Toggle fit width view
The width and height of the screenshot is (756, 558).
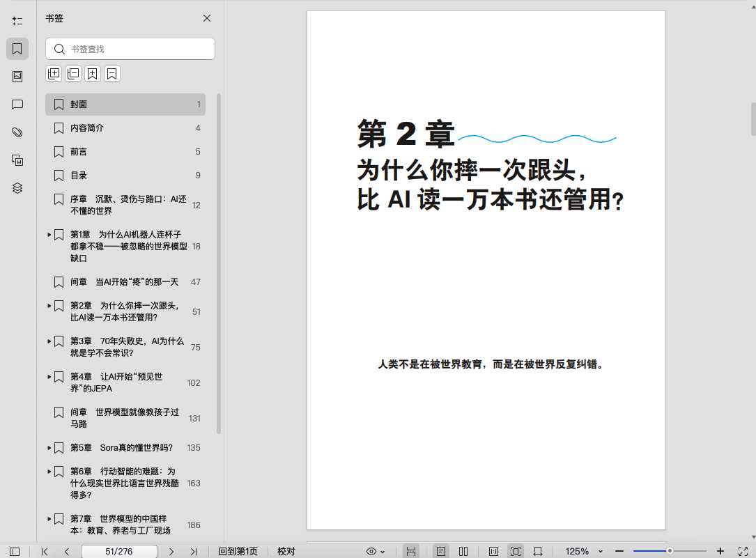tap(538, 551)
